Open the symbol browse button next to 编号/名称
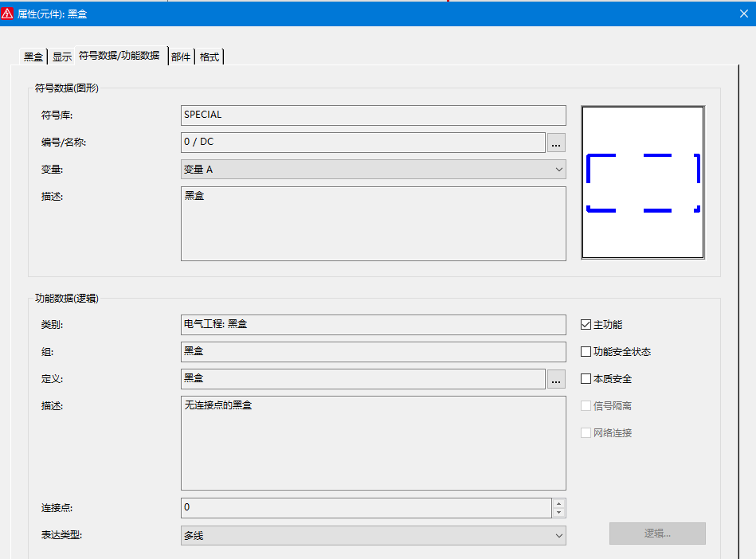The width and height of the screenshot is (756, 559). point(556,143)
